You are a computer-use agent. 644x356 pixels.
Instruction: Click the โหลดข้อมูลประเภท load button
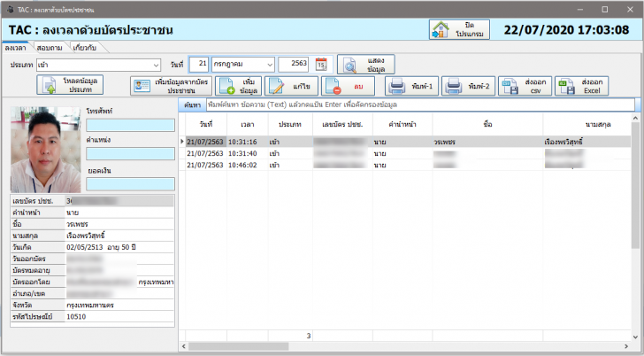pos(70,85)
